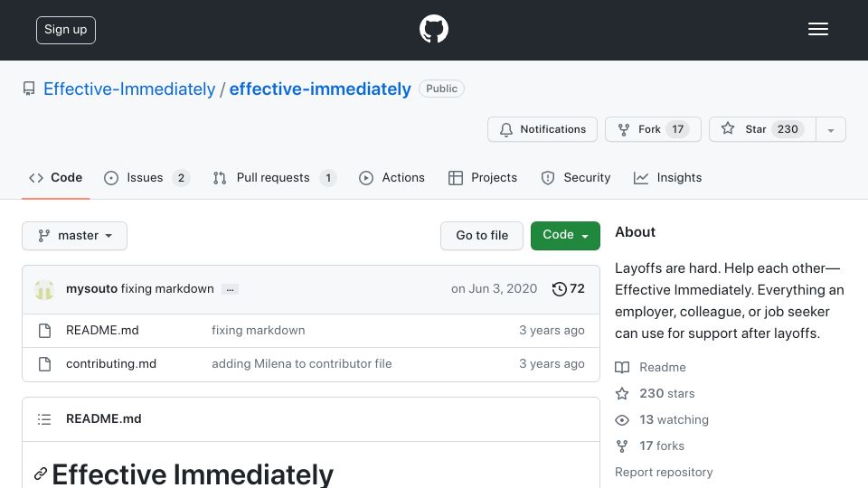Open README.md row's 'fixing markdown' commit message
This screenshot has height=488, width=868.
click(x=258, y=331)
